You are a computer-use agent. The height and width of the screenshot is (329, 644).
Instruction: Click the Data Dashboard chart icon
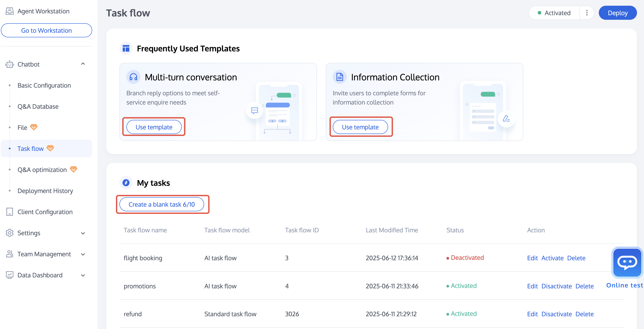[9, 275]
